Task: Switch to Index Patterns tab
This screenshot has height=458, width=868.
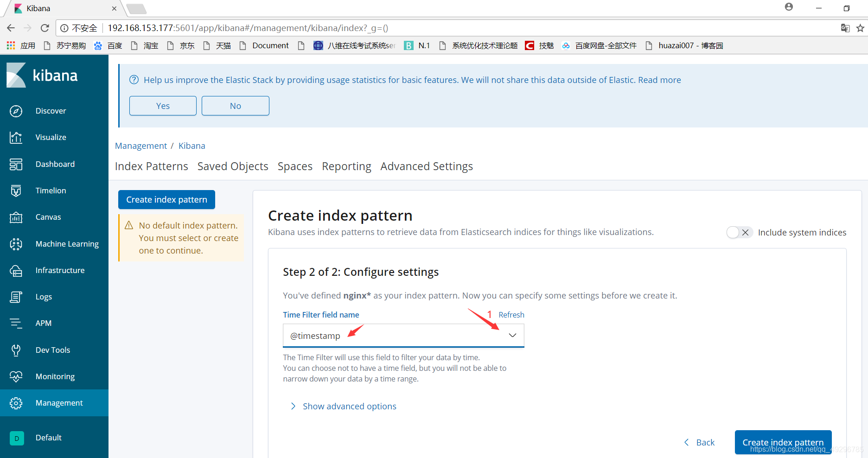Action: (x=152, y=166)
